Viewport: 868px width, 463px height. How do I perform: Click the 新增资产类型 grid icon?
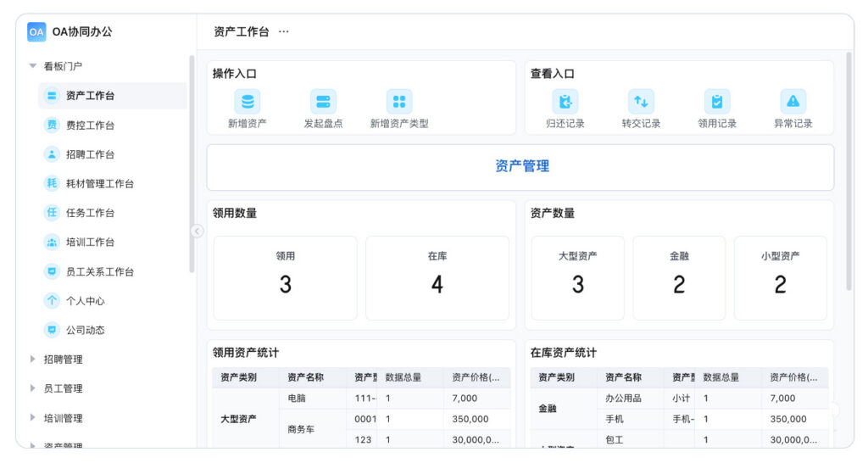399,102
